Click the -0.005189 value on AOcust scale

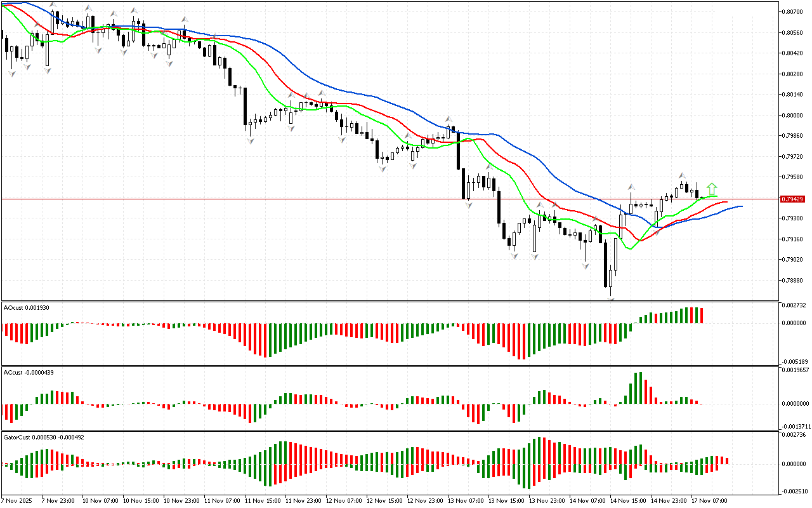(x=793, y=361)
